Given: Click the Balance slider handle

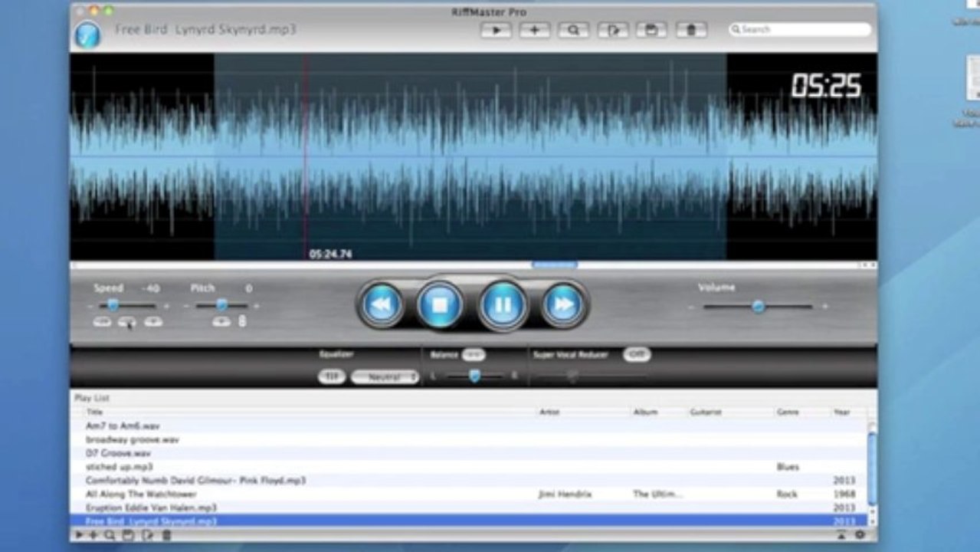Looking at the screenshot, I should coord(475,376).
